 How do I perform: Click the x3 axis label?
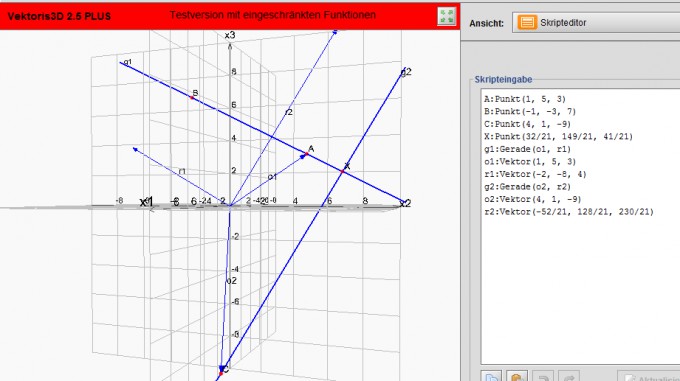coord(230,35)
